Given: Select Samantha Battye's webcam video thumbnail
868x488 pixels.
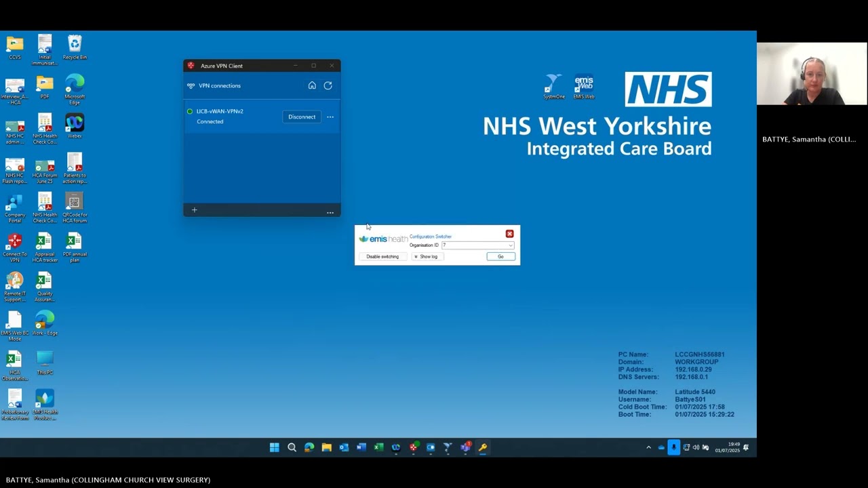Looking at the screenshot, I should (x=812, y=74).
